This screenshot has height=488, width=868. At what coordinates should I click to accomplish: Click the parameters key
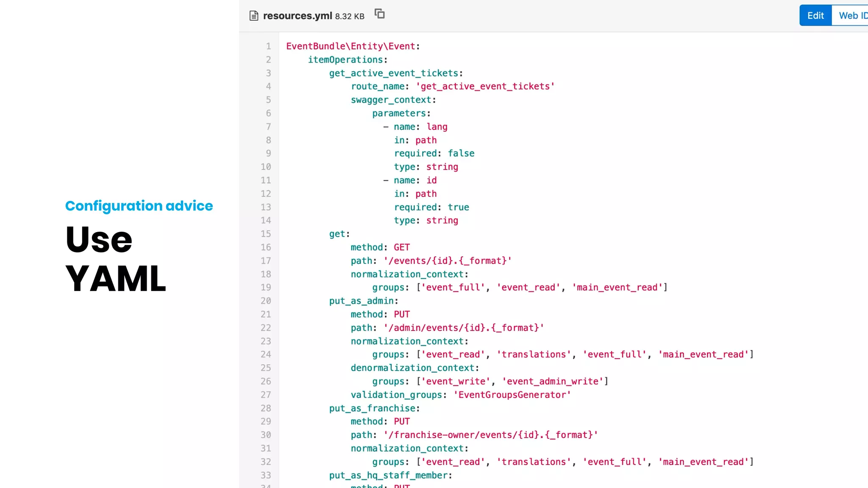(399, 114)
